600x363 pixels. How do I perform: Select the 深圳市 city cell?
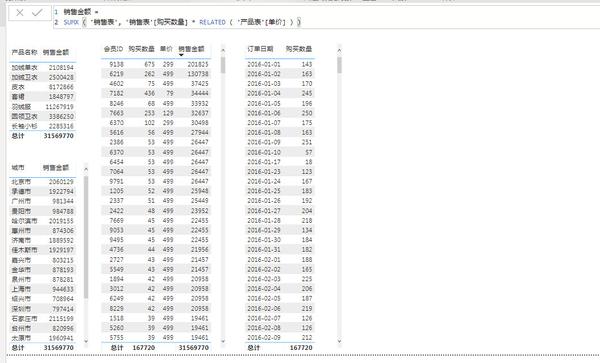click(x=21, y=309)
